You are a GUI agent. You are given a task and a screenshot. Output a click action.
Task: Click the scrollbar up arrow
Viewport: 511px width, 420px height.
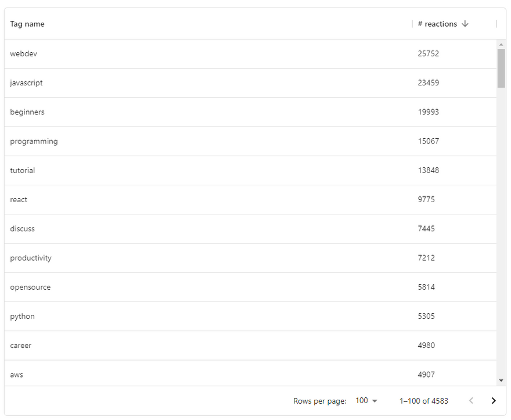tap(501, 44)
